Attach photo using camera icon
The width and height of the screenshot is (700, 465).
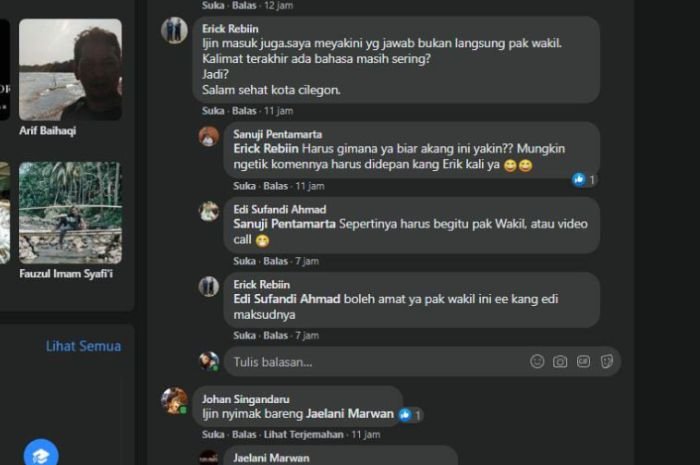pos(560,361)
